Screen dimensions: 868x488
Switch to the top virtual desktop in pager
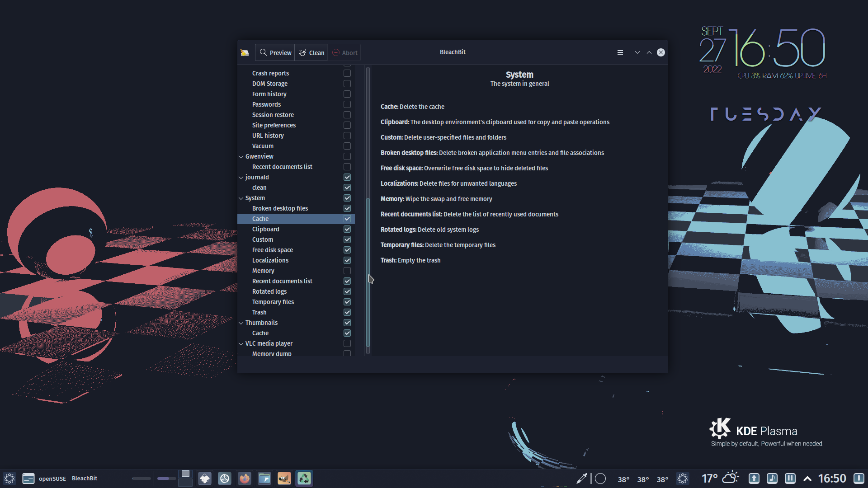coord(185,474)
